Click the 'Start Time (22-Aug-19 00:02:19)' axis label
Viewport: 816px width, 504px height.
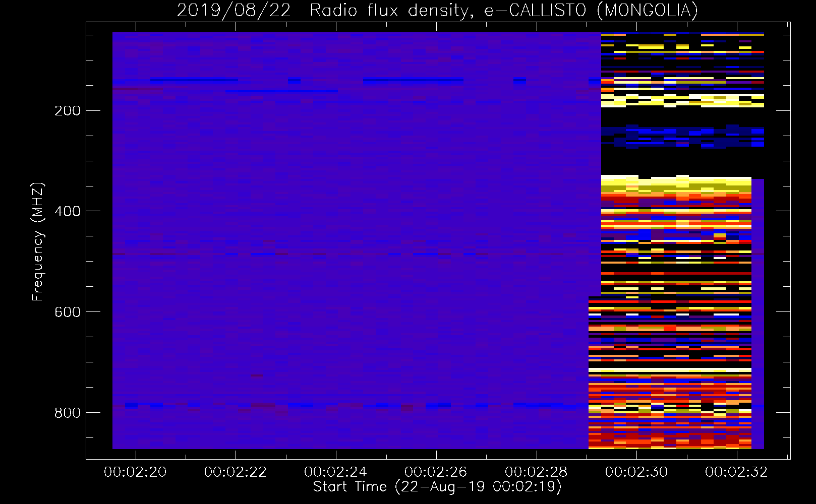pos(437,487)
